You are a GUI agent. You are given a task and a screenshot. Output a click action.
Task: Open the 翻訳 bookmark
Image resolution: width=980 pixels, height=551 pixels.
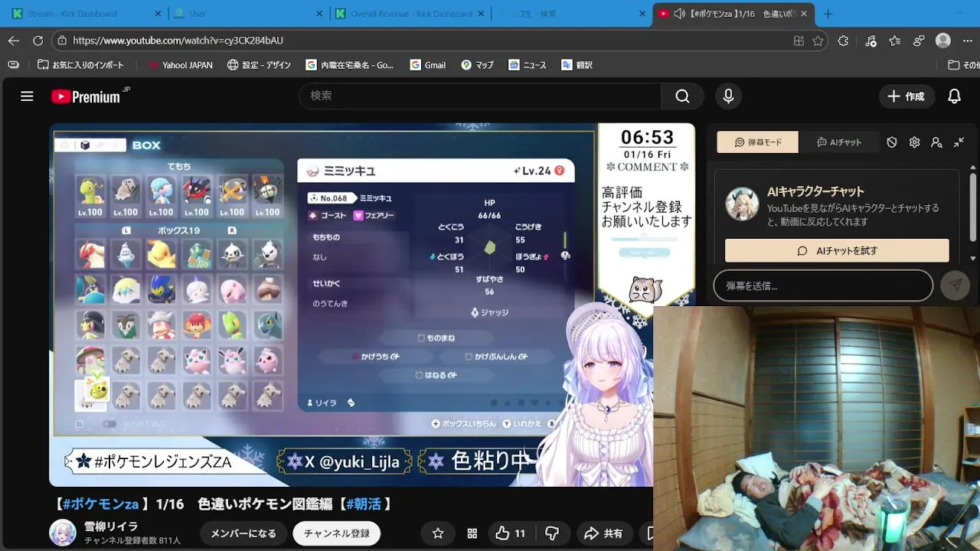tap(577, 65)
